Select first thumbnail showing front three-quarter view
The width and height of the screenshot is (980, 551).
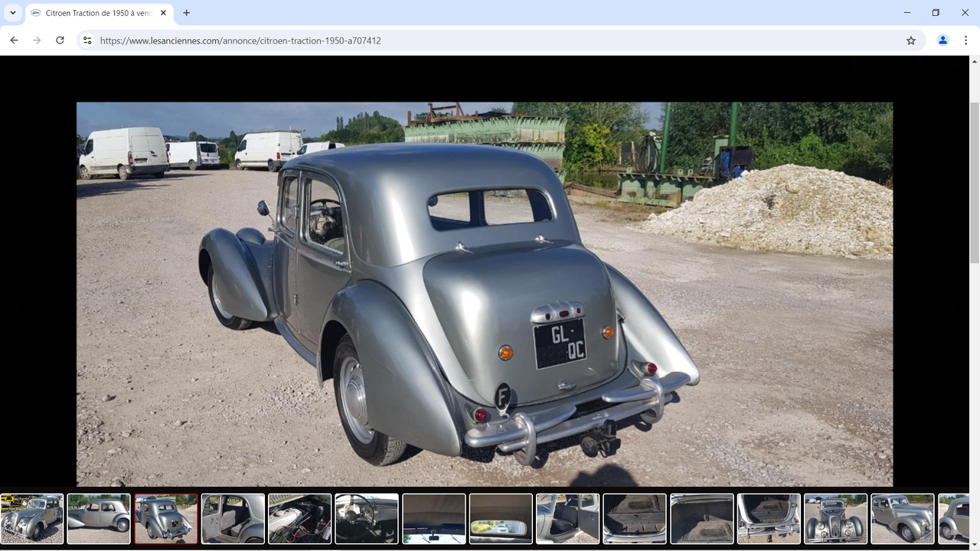pyautogui.click(x=31, y=519)
